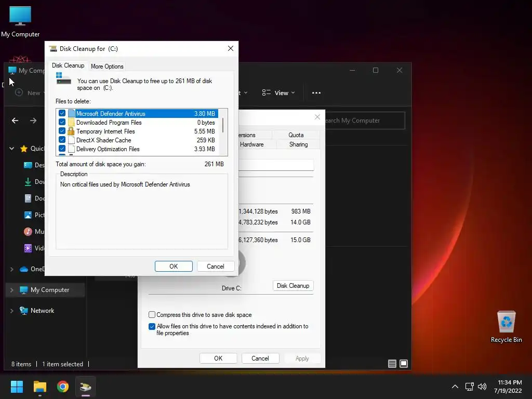Open the View dropdown in Explorer
532x399 pixels.
pos(278,93)
